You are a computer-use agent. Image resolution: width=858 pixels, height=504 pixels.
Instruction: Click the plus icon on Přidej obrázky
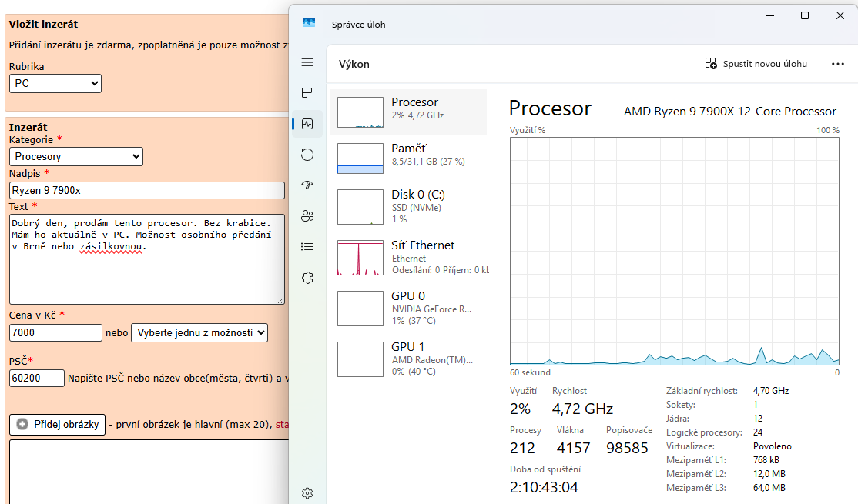pyautogui.click(x=22, y=424)
